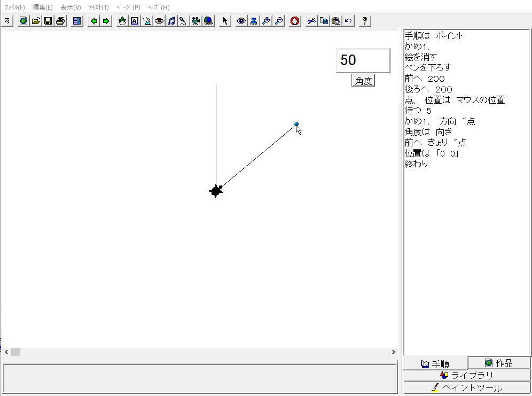Screen dimensions: 532x396
Task: Click the zoom in magnifier icon
Action: pos(266,21)
